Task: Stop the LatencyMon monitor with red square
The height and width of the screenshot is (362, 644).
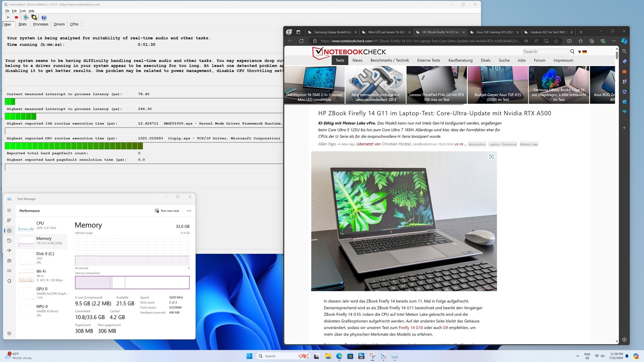Action: 16,17
